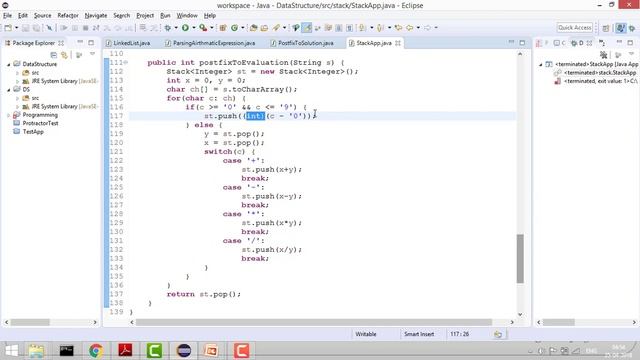Image resolution: width=640 pixels, height=360 pixels.
Task: Open Adobe Reader from the taskbar
Action: [x=125, y=351]
